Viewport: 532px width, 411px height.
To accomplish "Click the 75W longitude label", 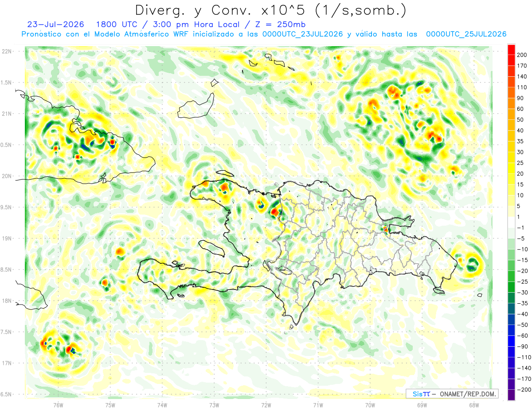I will [110, 405].
